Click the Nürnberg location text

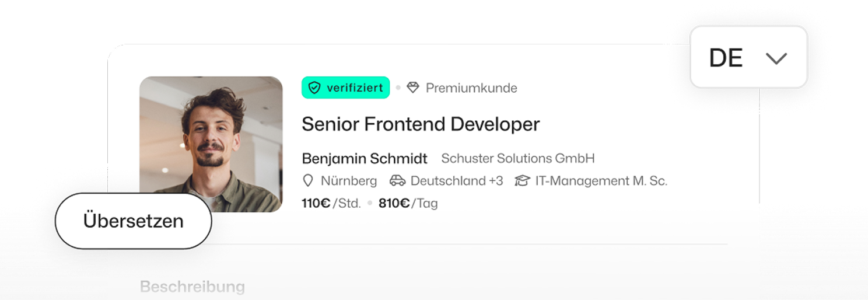point(349,181)
